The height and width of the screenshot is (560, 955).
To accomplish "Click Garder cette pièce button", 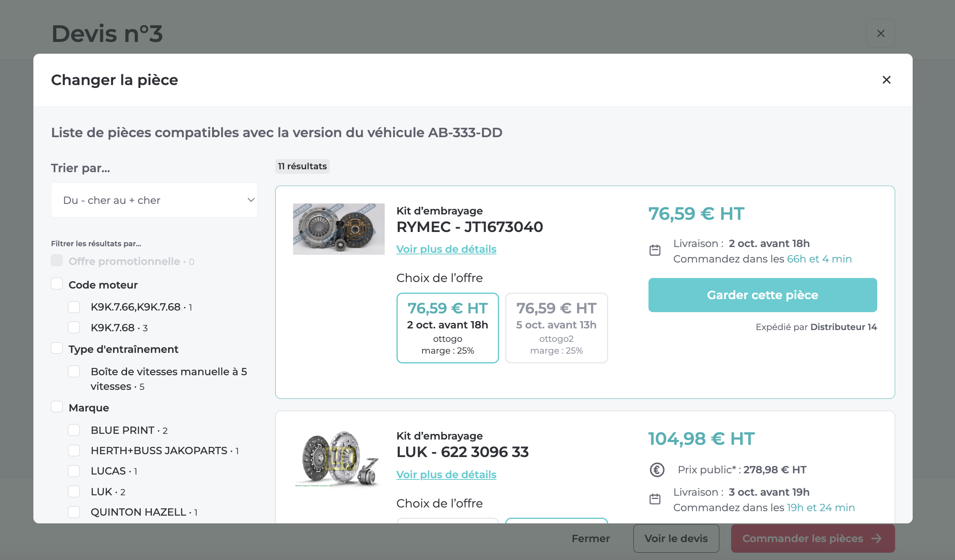I will pos(762,295).
